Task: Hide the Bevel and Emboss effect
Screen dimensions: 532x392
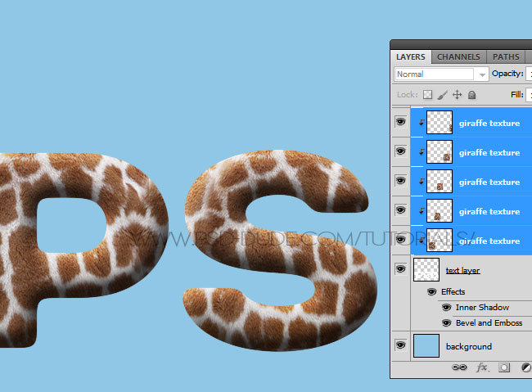Action: [447, 323]
